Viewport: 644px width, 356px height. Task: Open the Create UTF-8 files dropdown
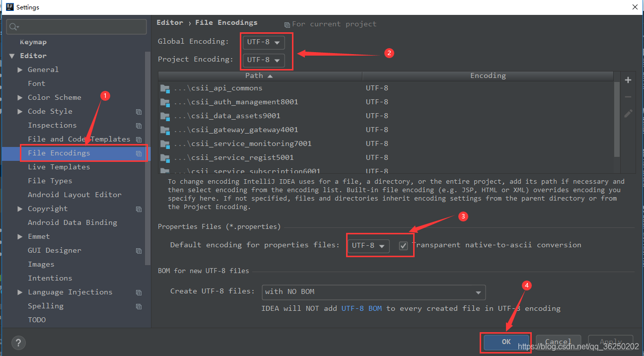373,292
